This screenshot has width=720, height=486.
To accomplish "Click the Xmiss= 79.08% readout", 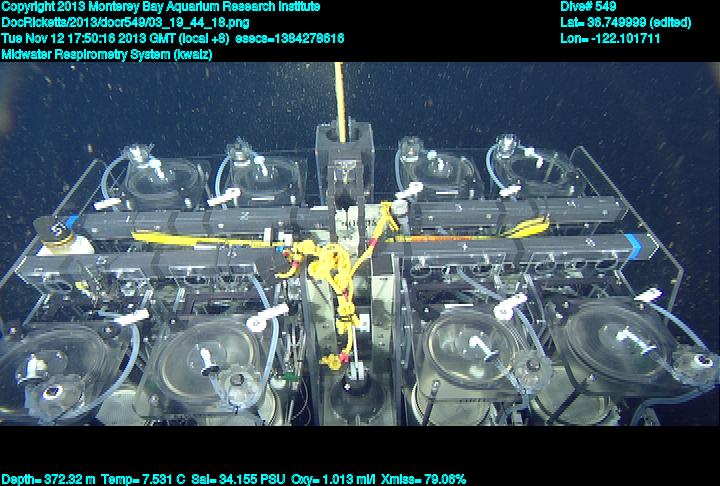I will pyautogui.click(x=423, y=480).
